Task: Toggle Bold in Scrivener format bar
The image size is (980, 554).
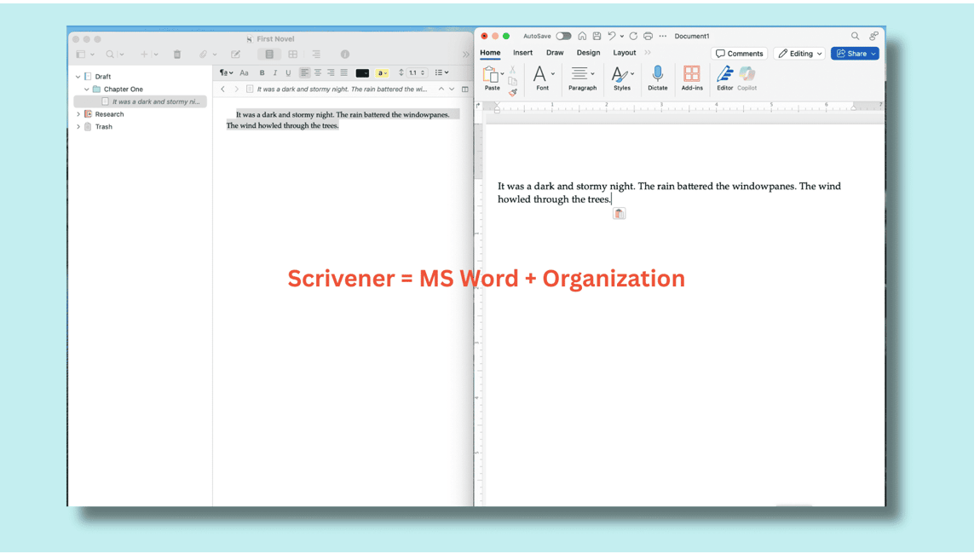Action: 262,73
